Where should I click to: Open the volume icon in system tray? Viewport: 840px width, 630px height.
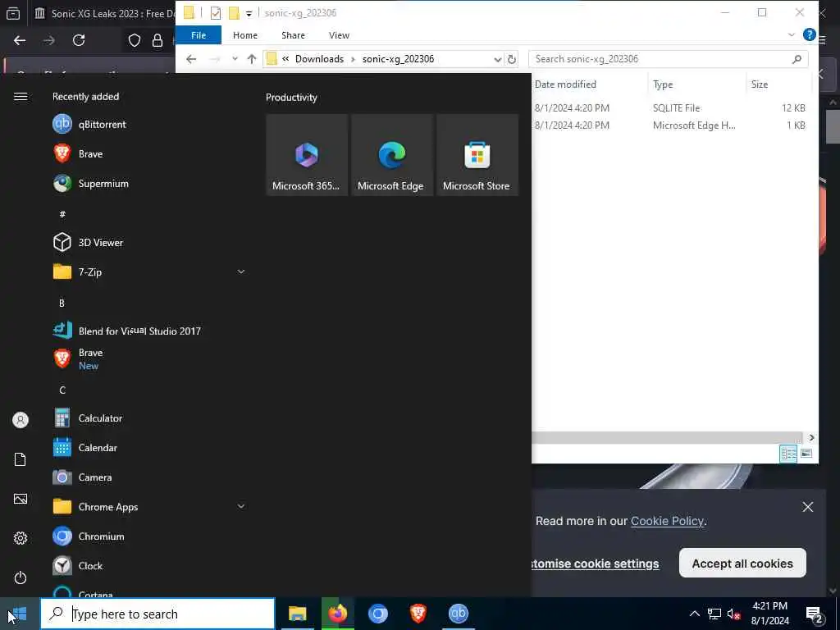pyautogui.click(x=733, y=614)
